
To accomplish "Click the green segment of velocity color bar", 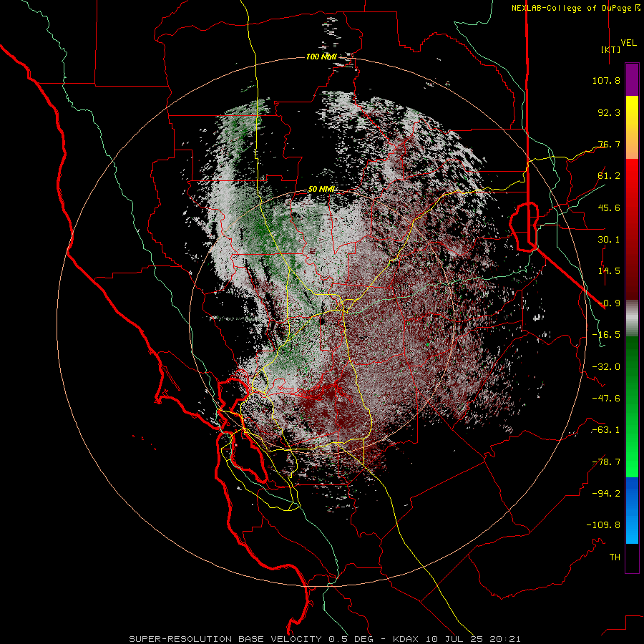I will (x=632, y=406).
